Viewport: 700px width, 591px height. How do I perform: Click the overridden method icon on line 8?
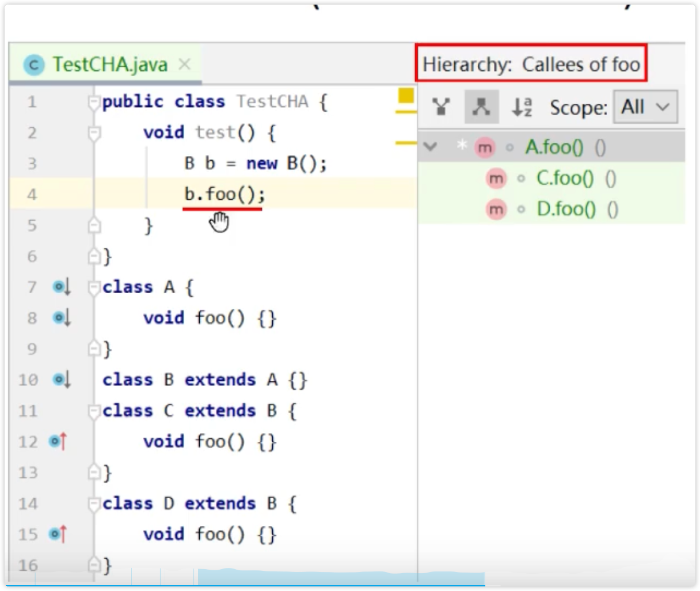61,317
